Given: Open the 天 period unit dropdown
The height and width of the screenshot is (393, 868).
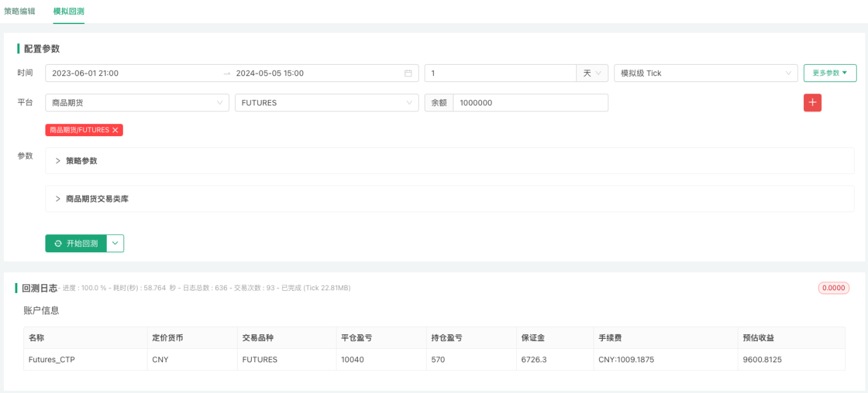Looking at the screenshot, I should coord(592,73).
